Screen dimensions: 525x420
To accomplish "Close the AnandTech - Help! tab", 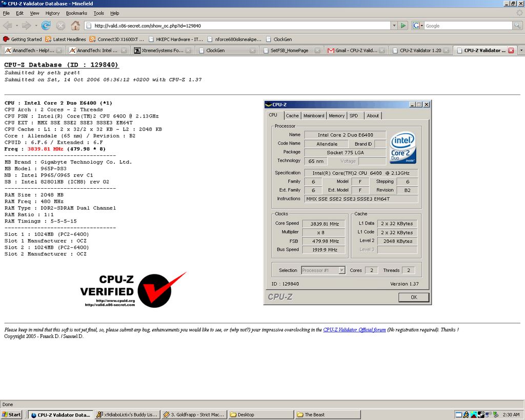I will point(59,51).
